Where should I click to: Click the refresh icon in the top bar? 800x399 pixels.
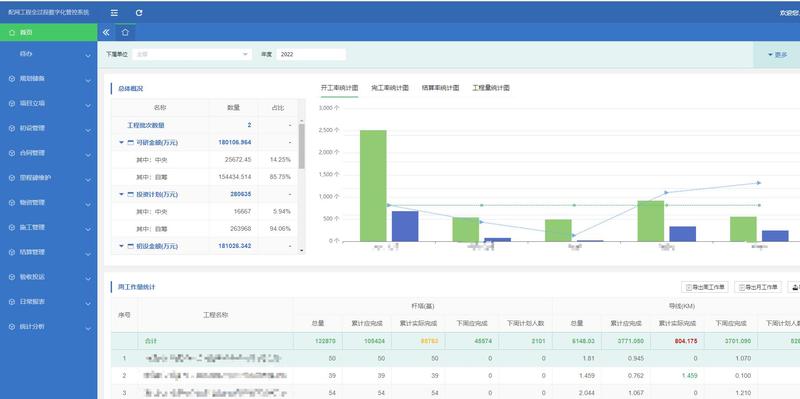[x=139, y=13]
